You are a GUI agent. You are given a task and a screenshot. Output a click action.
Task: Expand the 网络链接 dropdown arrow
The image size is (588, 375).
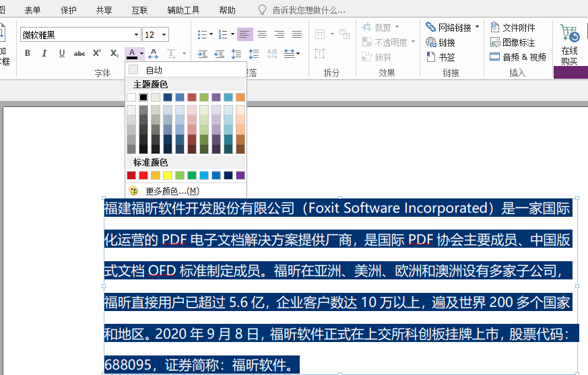coord(477,27)
